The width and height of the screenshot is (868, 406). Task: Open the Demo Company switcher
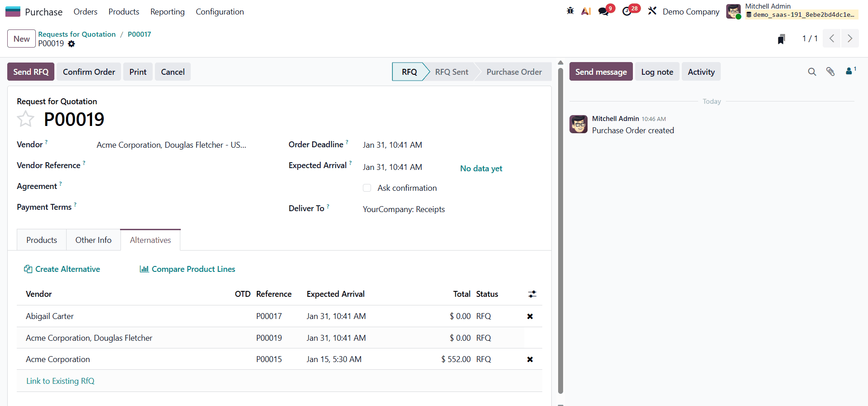pos(691,12)
